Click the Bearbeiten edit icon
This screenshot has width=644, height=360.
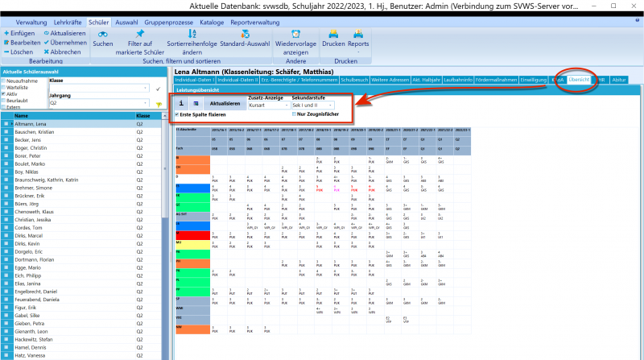6,43
